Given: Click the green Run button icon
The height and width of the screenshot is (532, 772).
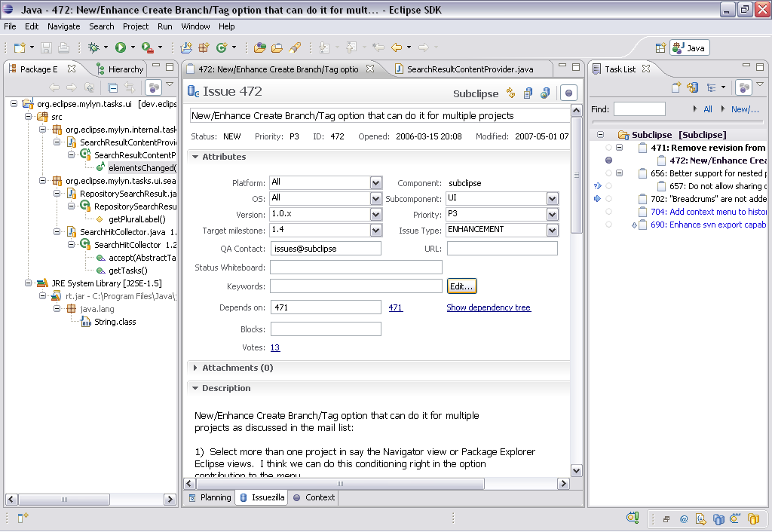Looking at the screenshot, I should (121, 47).
